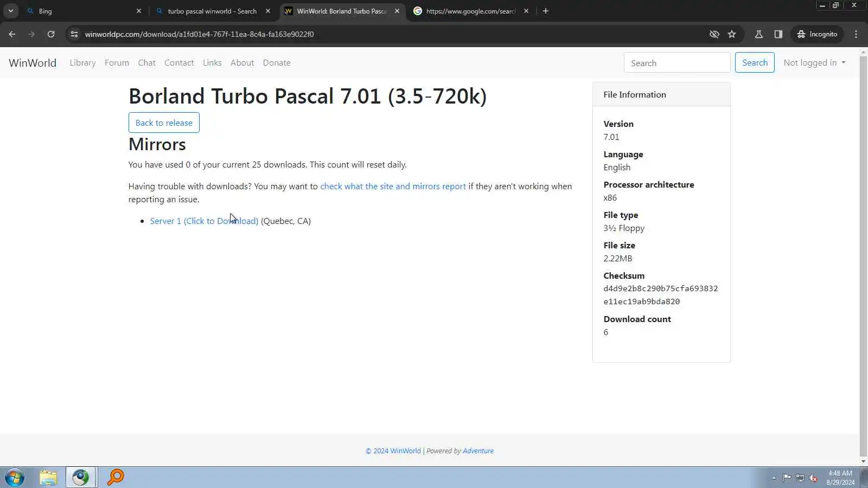Click the Back to release button
Image resolution: width=868 pixels, height=488 pixels.
point(164,123)
